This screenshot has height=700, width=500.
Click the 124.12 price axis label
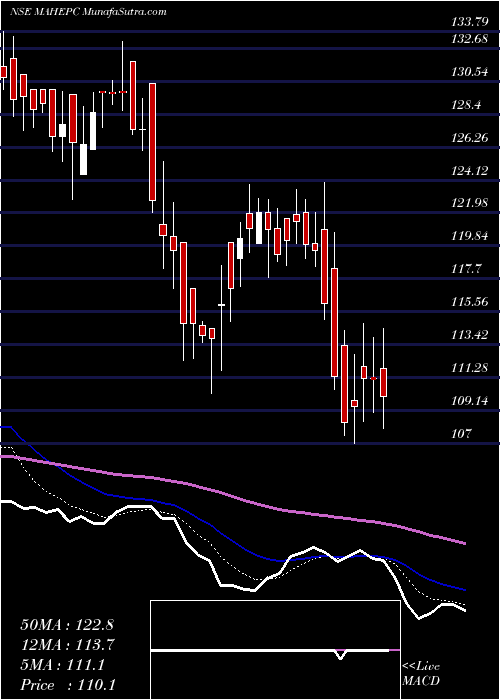(470, 171)
